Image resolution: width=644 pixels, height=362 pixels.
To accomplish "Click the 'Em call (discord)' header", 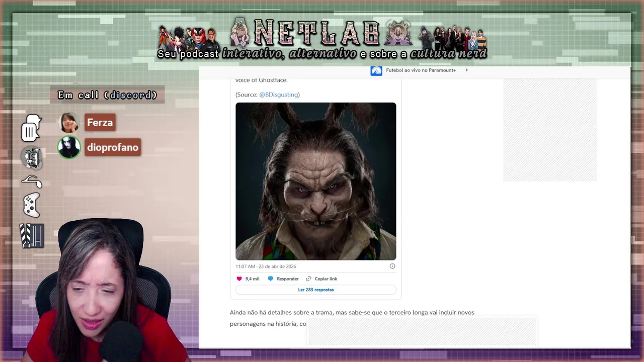I will [x=107, y=95].
